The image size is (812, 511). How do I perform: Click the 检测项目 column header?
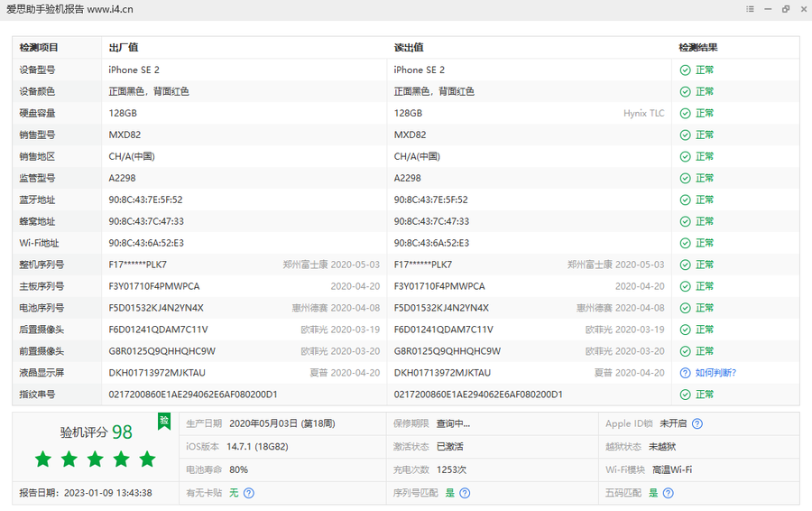pyautogui.click(x=39, y=48)
